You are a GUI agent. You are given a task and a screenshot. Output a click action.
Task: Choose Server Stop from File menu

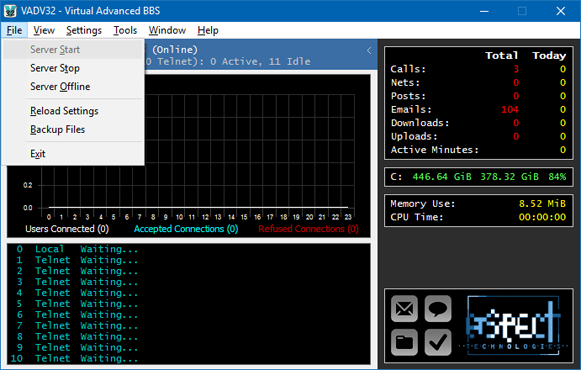(x=73, y=68)
